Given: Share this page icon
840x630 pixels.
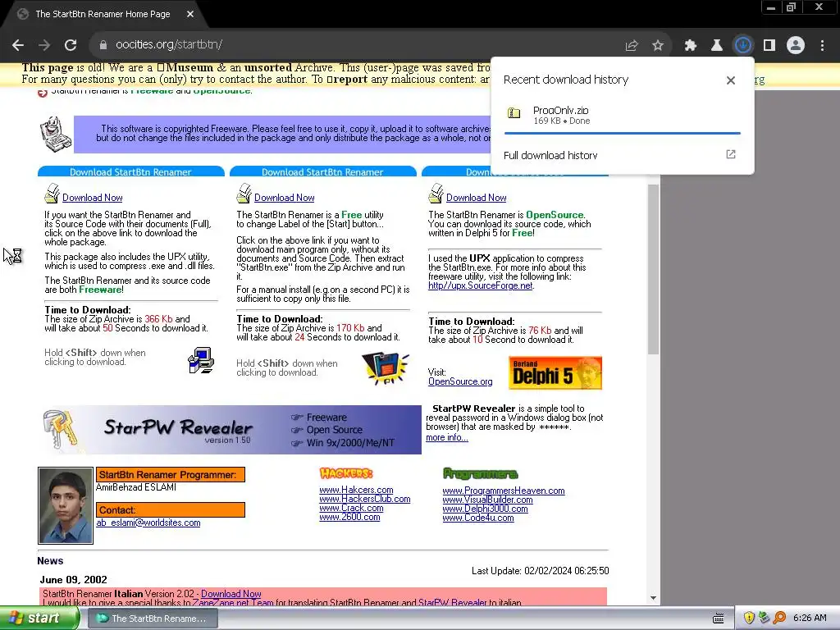Looking at the screenshot, I should pos(632,46).
